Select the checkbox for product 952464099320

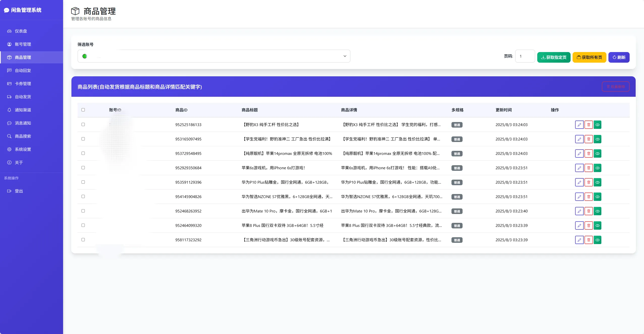coord(83,225)
